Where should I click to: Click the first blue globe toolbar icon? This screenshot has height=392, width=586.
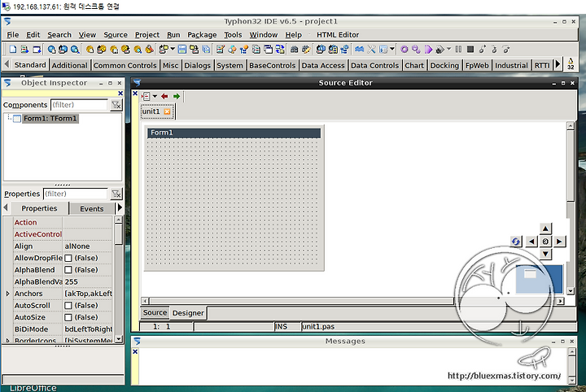click(x=51, y=50)
